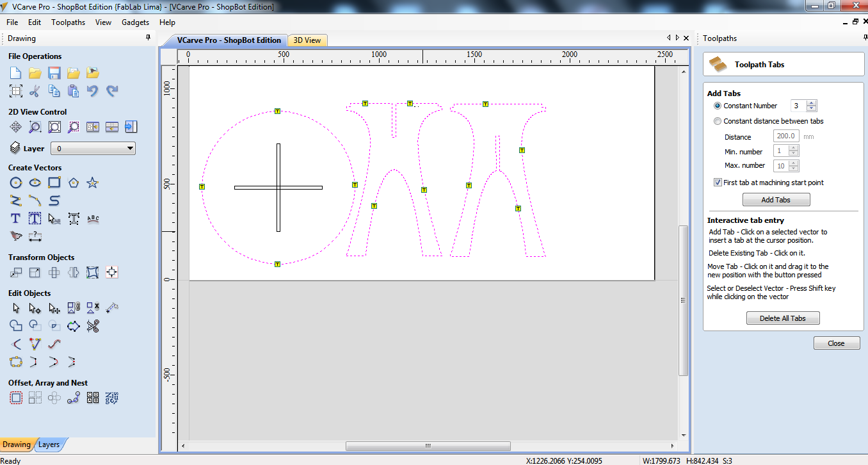This screenshot has width=868, height=465.
Task: Activate the Node Editing arrow tool
Action: click(35, 309)
